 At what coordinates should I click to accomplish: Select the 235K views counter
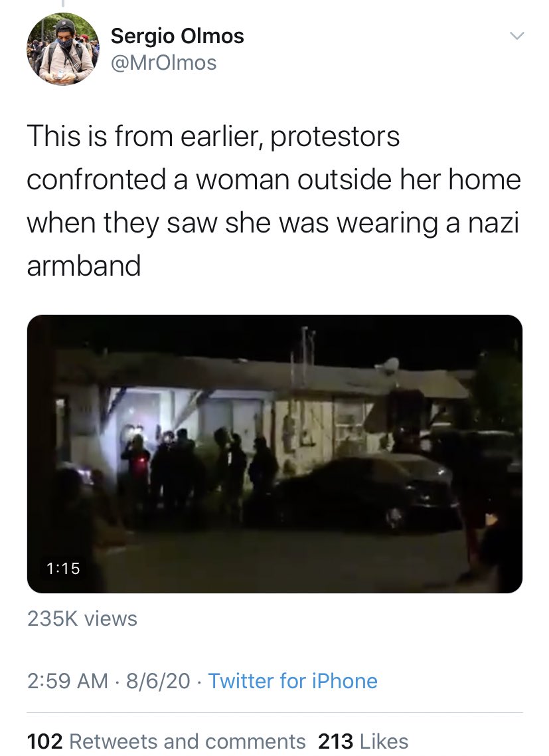82,618
